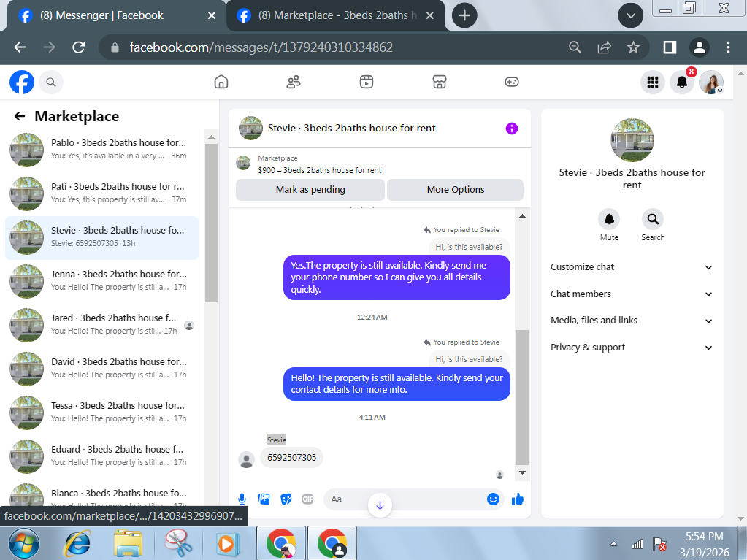Open Jenna's conversation

point(102,280)
